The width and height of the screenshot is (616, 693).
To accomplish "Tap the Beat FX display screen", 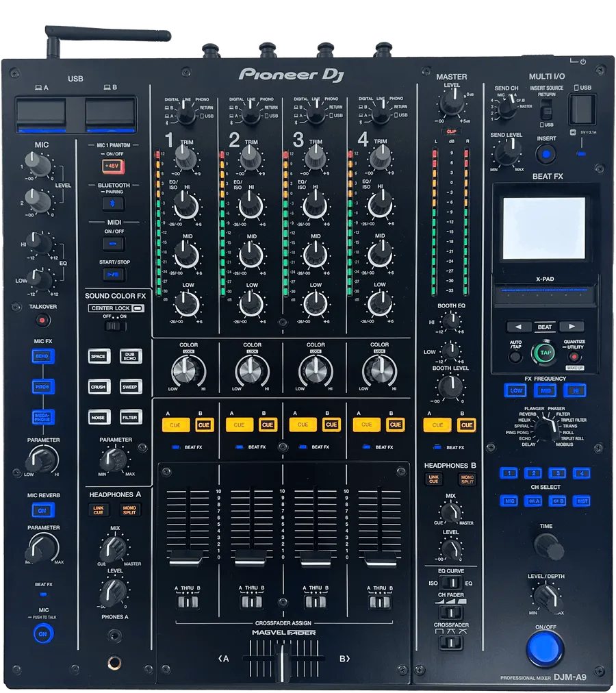I will [544, 228].
